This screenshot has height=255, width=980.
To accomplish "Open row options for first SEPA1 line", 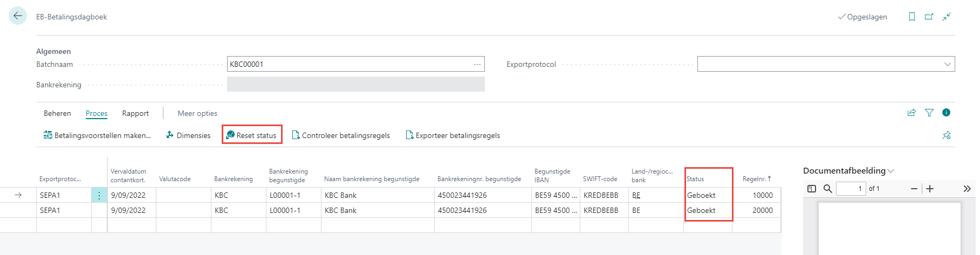I will pyautogui.click(x=99, y=195).
